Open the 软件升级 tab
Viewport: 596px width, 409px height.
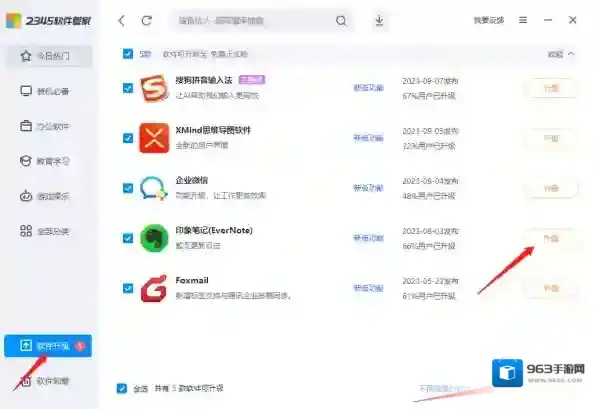(x=48, y=346)
